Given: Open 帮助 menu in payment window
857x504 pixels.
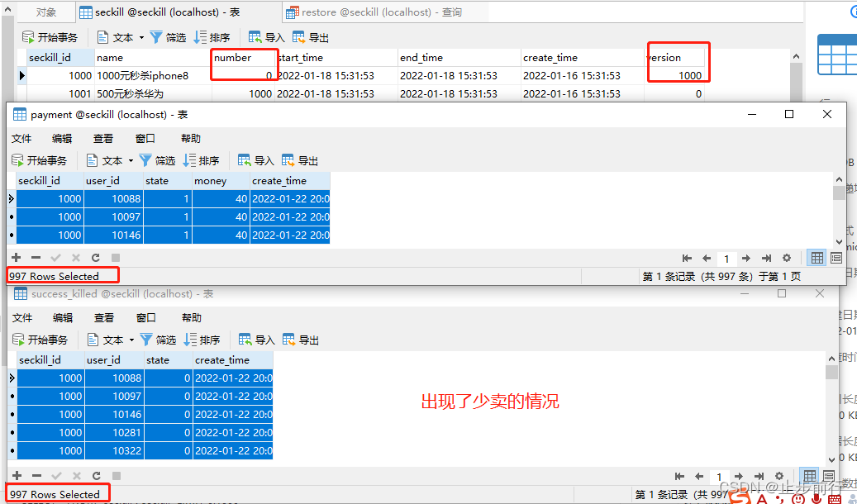Looking at the screenshot, I should tap(191, 138).
